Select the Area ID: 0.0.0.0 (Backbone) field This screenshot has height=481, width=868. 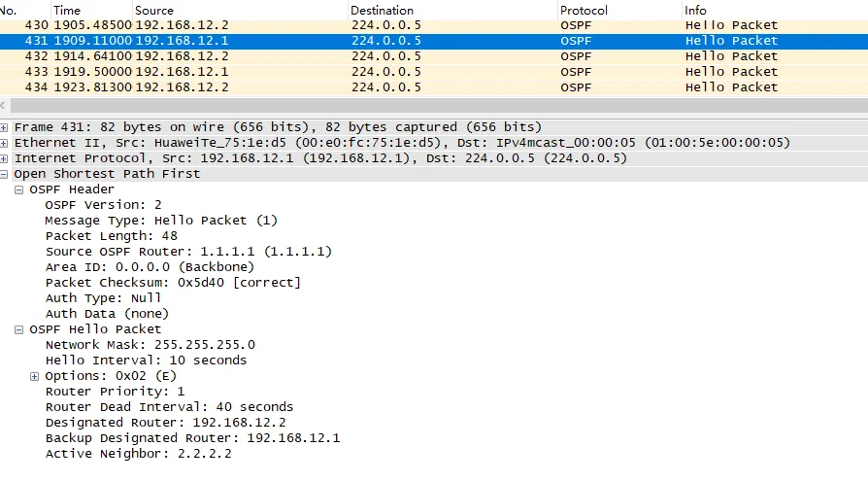tap(150, 267)
